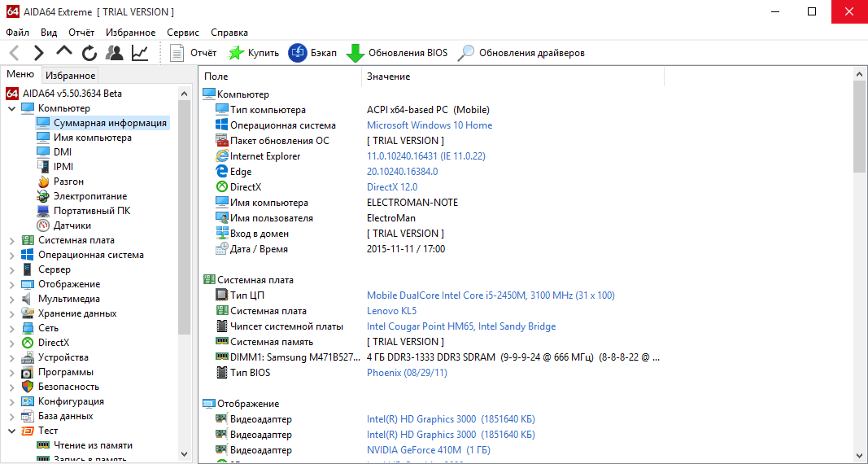Click the Купить green star button
The width and height of the screenshot is (868, 464).
[254, 53]
